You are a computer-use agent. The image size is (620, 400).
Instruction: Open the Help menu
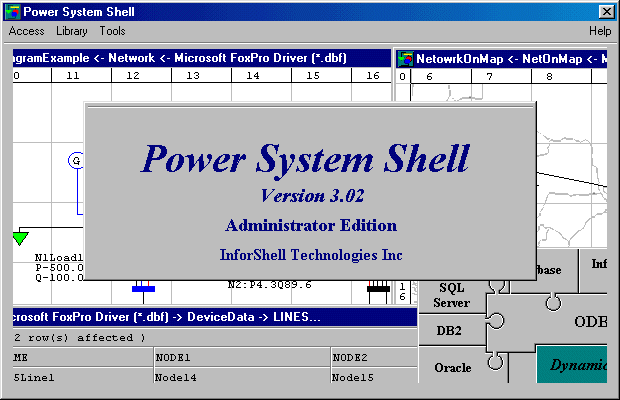click(x=600, y=31)
